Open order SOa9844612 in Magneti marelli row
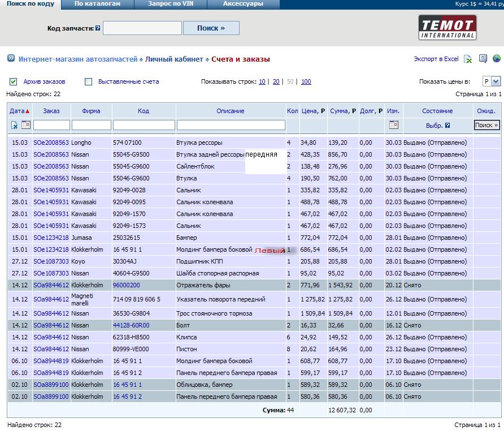This screenshot has width=504, height=431. [x=51, y=299]
